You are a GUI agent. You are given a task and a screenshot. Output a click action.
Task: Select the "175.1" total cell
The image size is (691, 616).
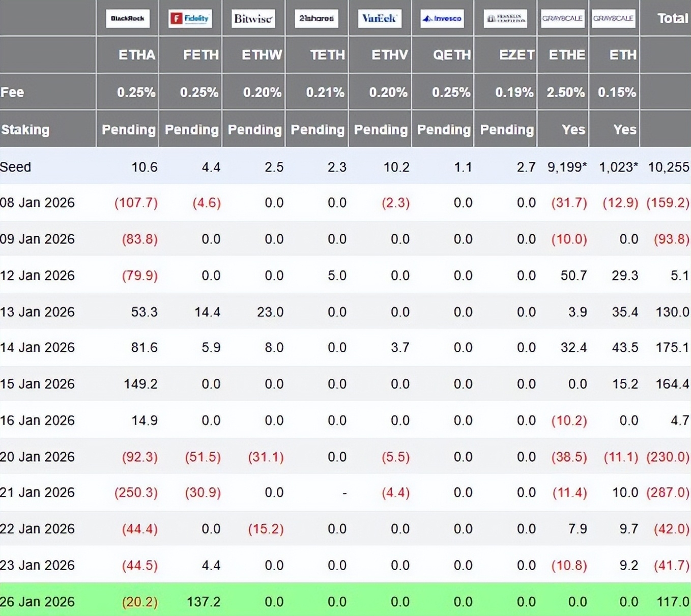[673, 347]
